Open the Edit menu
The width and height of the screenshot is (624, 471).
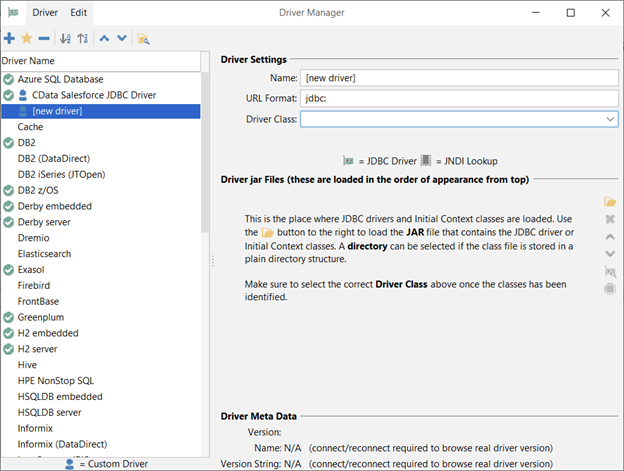(x=78, y=12)
